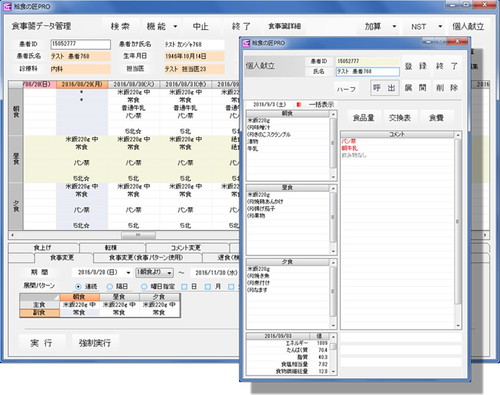Click the app icon in 個人献立 dialog title bar

(246, 43)
